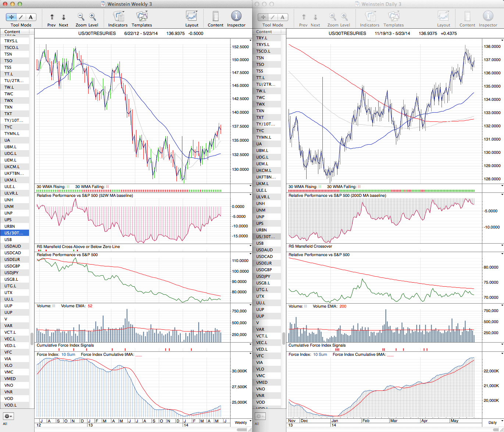Screen dimensions: 504x432
Task: Click the Weekly symbol list vertical scrollbar
Action: 32,339
